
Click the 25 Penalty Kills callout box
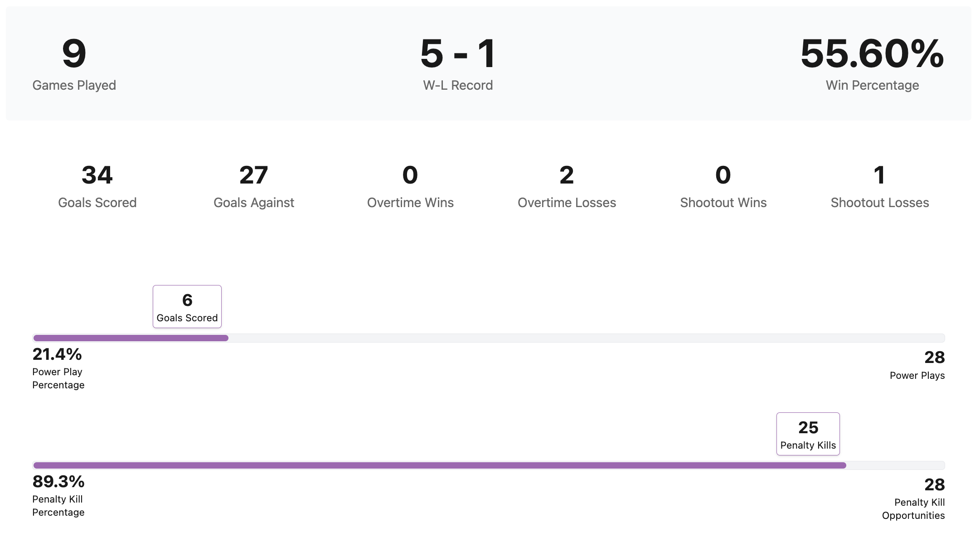808,434
